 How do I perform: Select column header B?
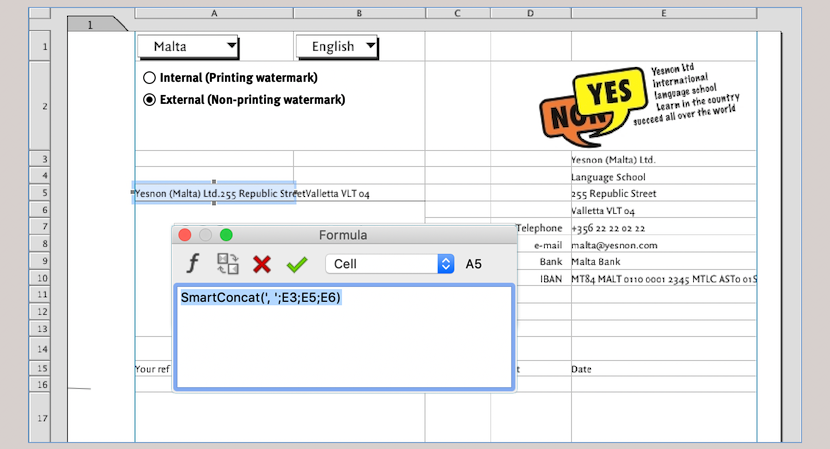point(359,14)
